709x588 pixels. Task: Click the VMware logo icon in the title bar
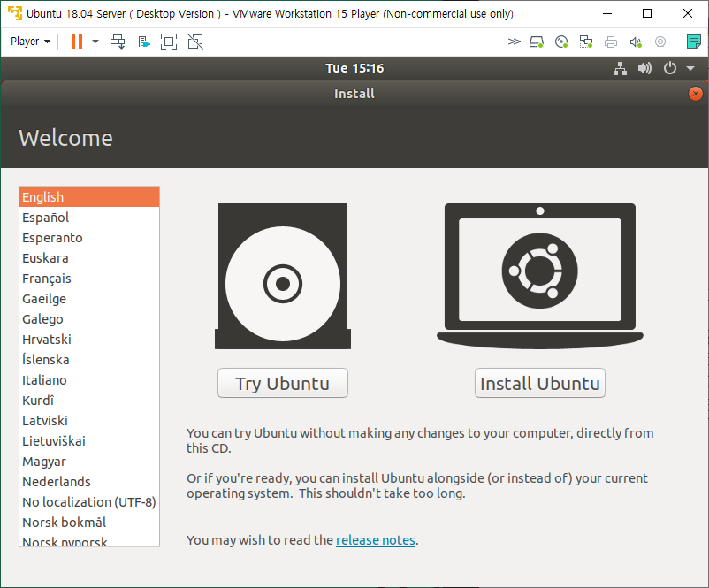coord(15,13)
